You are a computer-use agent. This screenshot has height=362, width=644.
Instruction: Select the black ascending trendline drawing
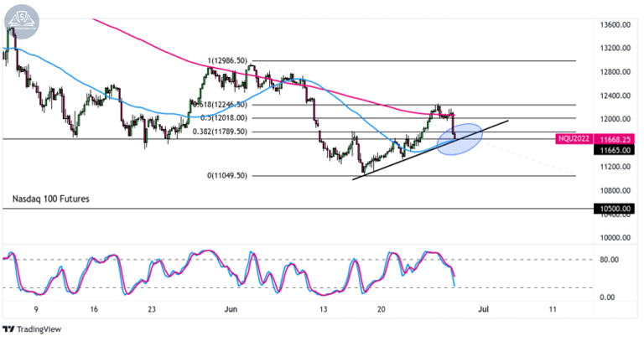coord(430,150)
